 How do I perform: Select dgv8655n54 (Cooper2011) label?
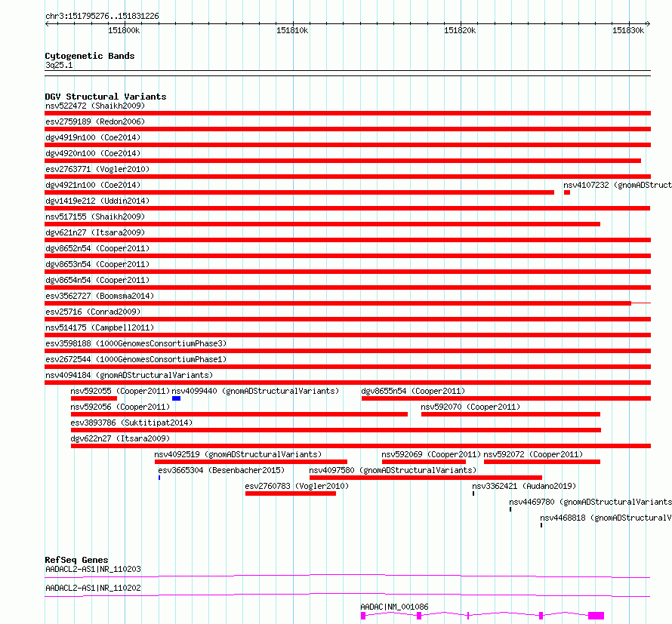pos(413,391)
